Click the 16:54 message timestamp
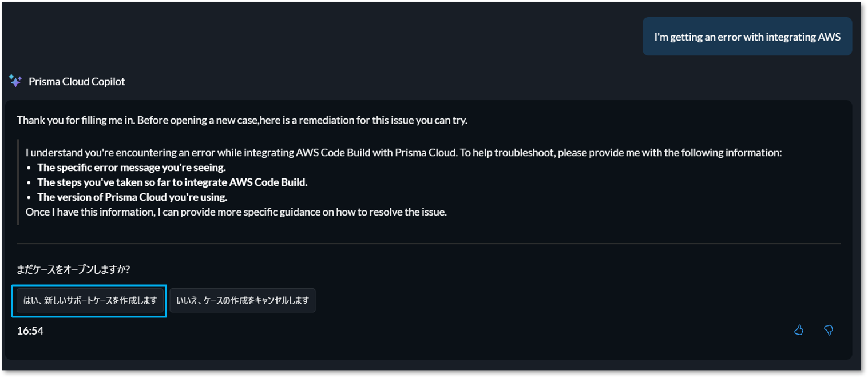This screenshot has width=868, height=378. (x=30, y=331)
